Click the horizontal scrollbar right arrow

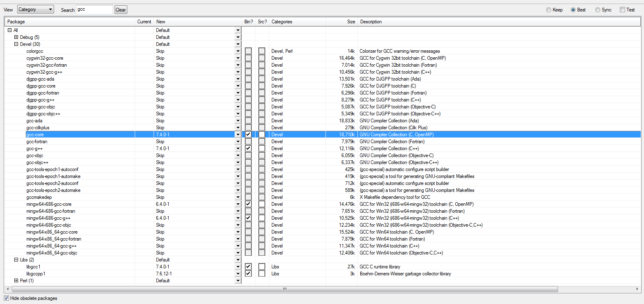(x=637, y=289)
